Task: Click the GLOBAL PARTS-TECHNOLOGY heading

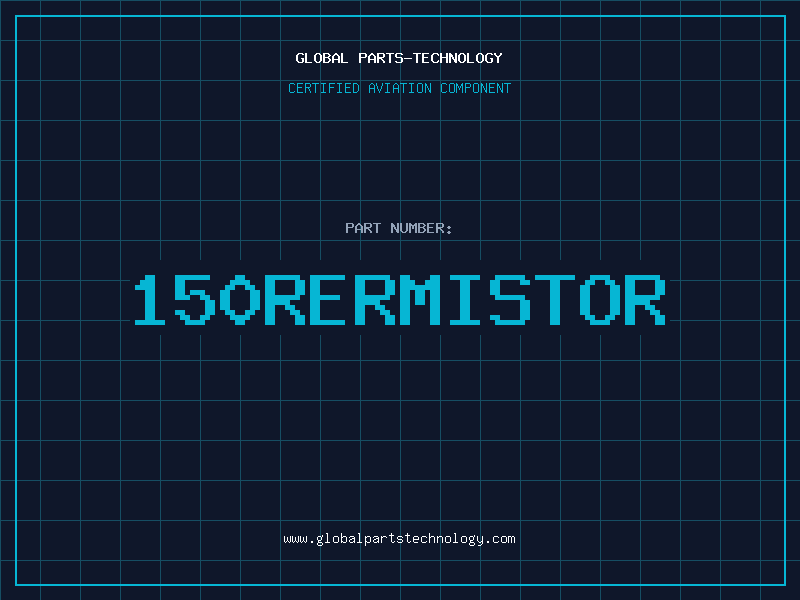Action: (399, 58)
